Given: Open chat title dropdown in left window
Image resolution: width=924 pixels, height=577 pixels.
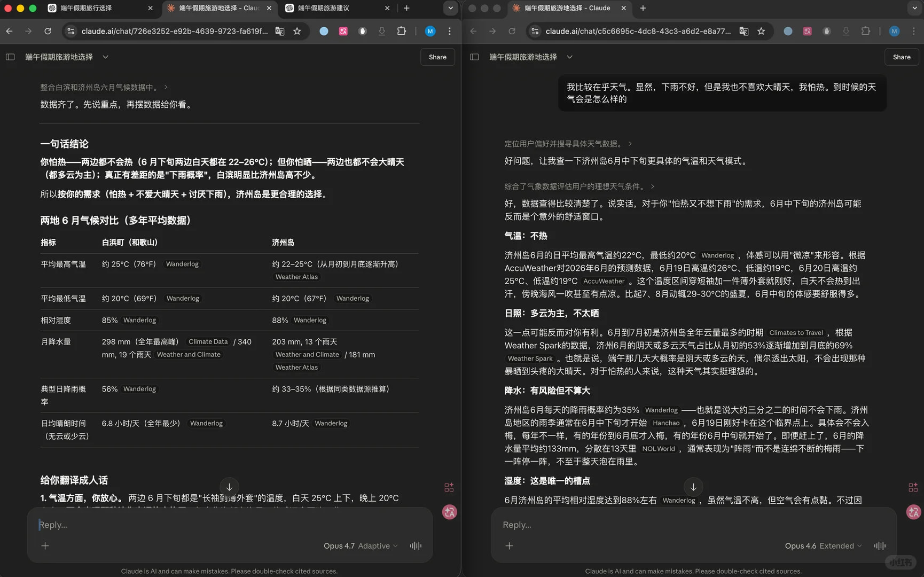Looking at the screenshot, I should pyautogui.click(x=105, y=57).
